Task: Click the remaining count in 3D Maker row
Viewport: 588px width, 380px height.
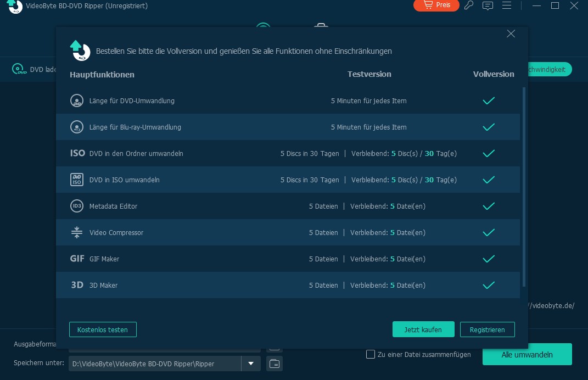Action: (388, 285)
